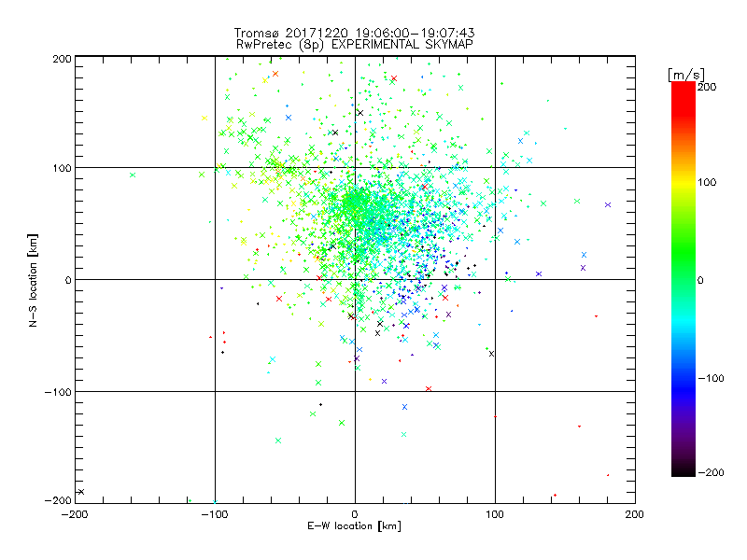Click the colorbar tick label '0'

tap(700, 280)
